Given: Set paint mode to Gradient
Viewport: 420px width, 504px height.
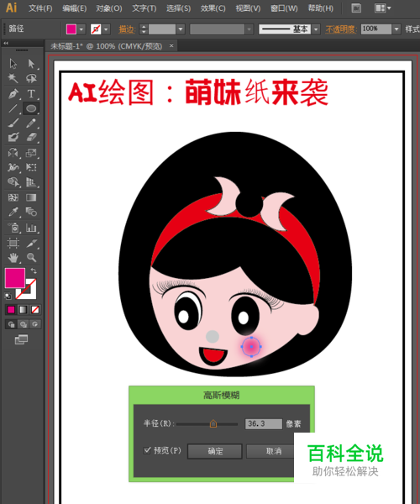Looking at the screenshot, I should coord(23,309).
